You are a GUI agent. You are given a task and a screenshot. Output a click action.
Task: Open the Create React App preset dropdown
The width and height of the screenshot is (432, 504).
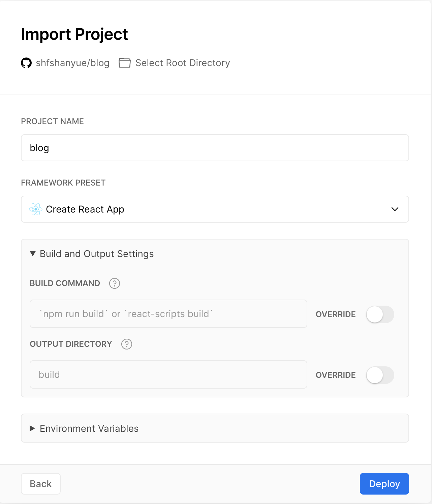point(215,209)
